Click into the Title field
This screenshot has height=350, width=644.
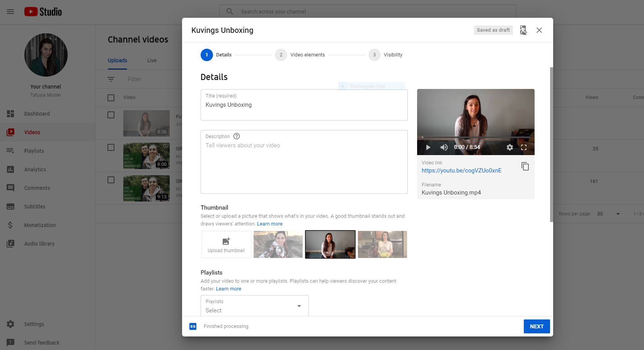[x=304, y=105]
